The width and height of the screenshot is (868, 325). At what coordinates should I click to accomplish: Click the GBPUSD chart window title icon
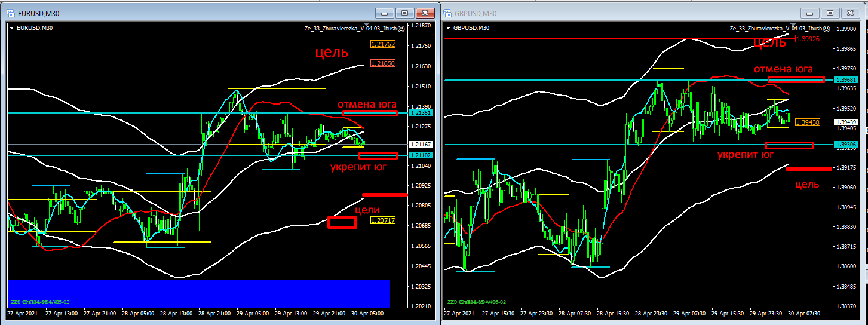coord(447,13)
